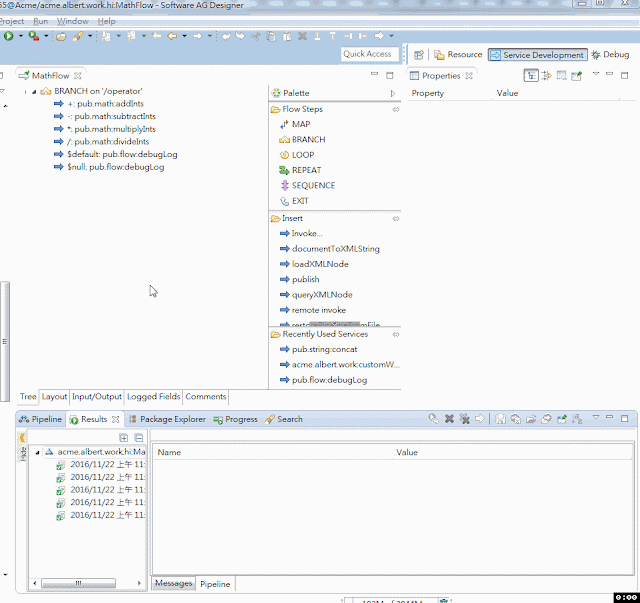
Task: Collapse the acme.albert.work.hi results tree node
Action: [37, 452]
